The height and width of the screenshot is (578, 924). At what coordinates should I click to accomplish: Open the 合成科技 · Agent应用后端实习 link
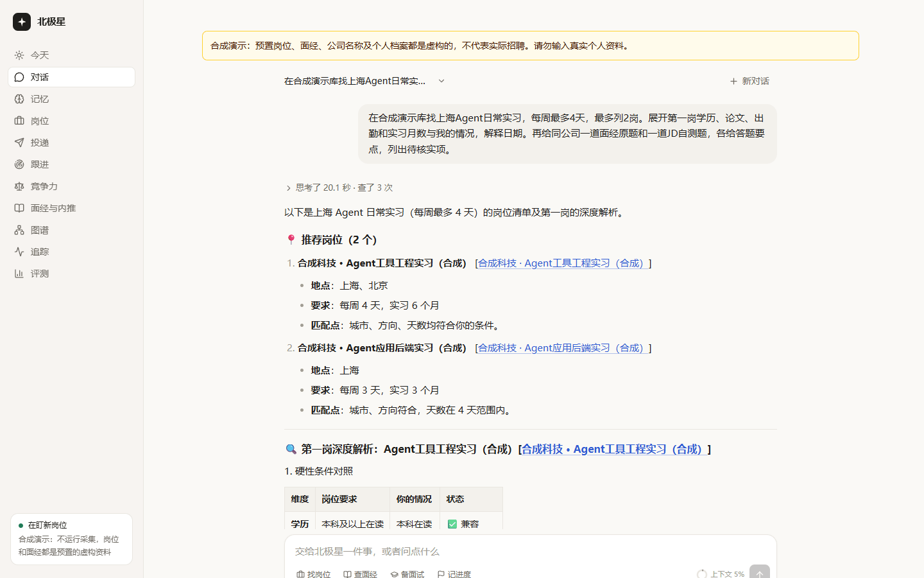pyautogui.click(x=563, y=348)
